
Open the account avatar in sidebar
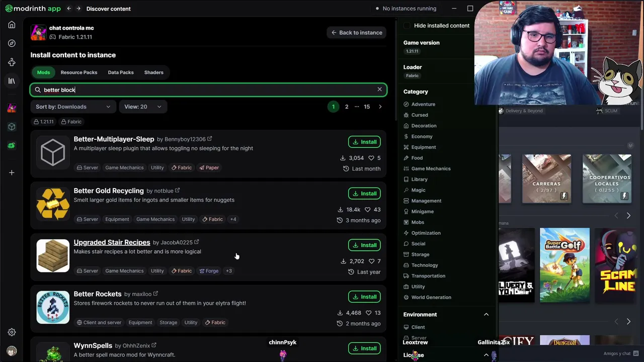point(12,351)
